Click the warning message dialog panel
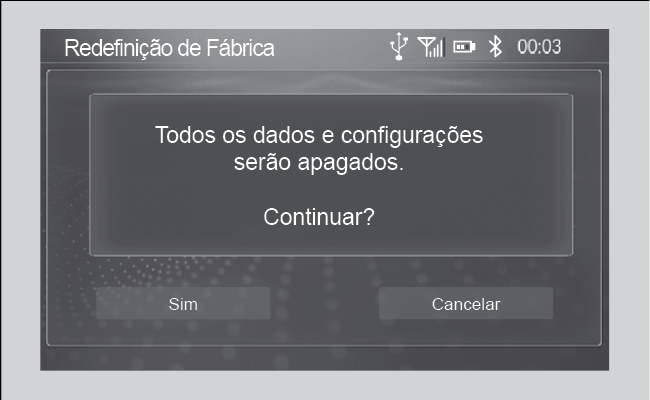 pyautogui.click(x=331, y=175)
